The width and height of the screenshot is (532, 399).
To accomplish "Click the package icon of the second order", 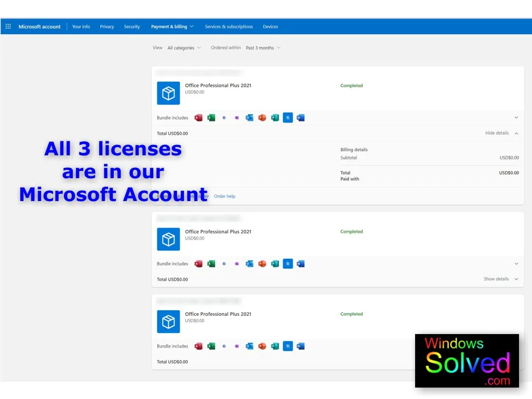I will point(168,239).
